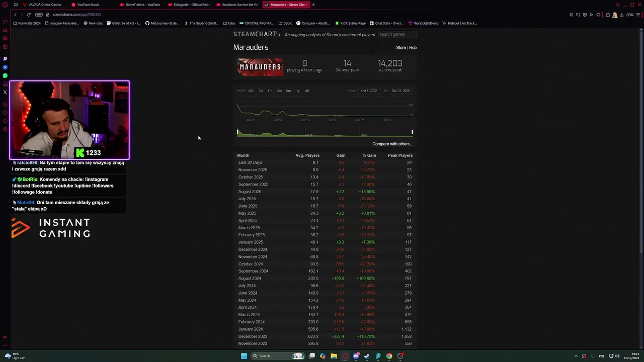This screenshot has height=362, width=644.
Task: Click the taskbar volume speaker icon
Action: click(x=617, y=356)
